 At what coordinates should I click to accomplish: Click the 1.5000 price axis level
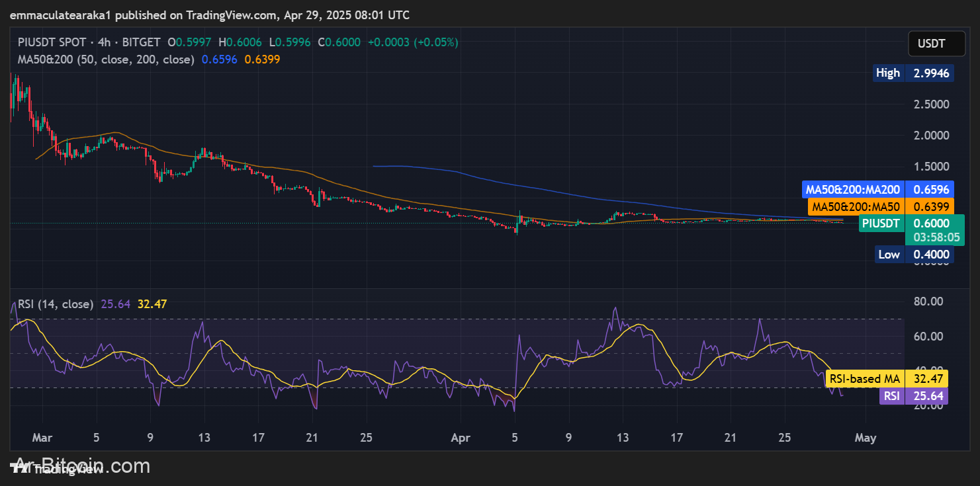pos(933,166)
